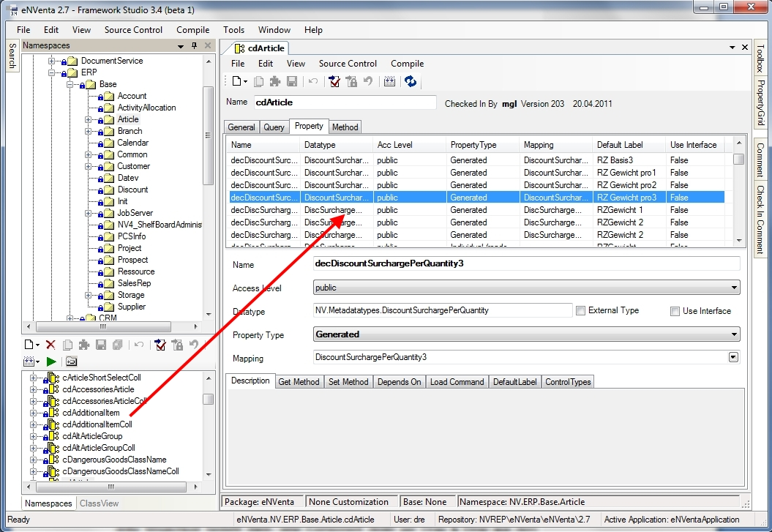Open the Check In Comment side tab
The image size is (772, 532).
(761, 219)
